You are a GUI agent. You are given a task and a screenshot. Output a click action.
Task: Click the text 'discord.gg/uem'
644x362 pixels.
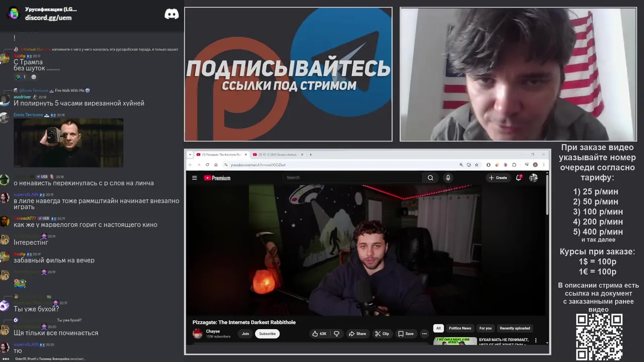click(48, 18)
